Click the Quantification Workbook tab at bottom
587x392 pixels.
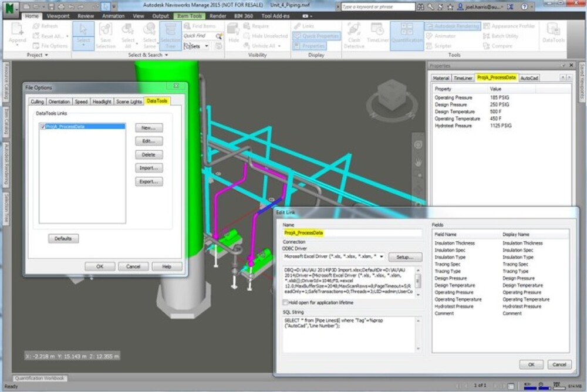tap(39, 379)
